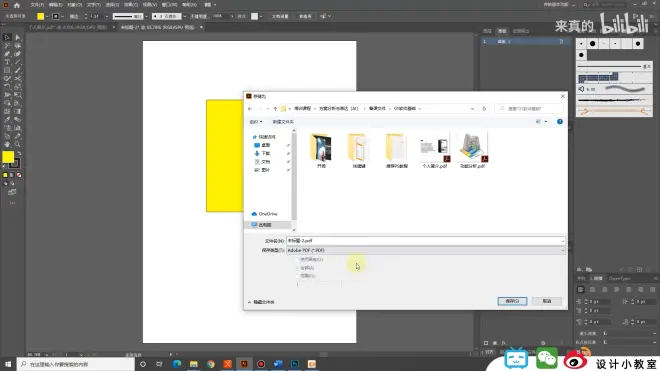
Task: Swap fill and stroke colors
Action: [x=19, y=154]
